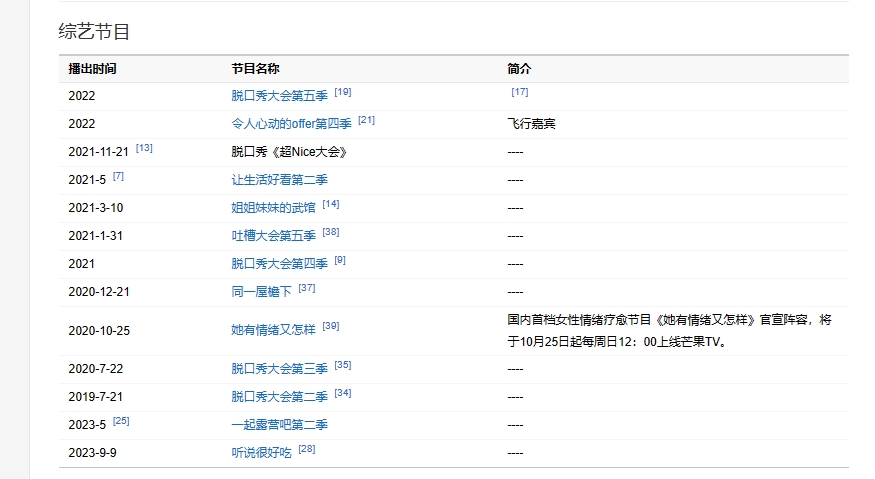Click the date cell 2020-12-21

click(x=99, y=291)
